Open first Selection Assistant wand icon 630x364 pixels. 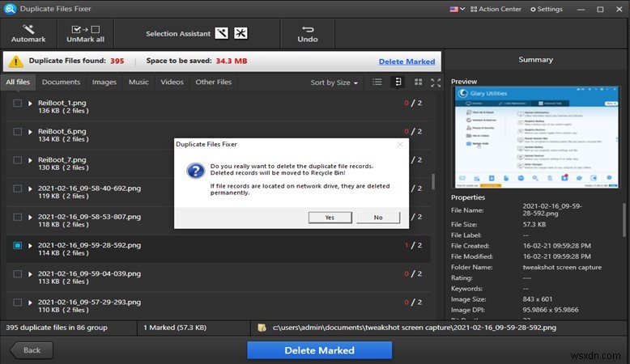pyautogui.click(x=221, y=33)
